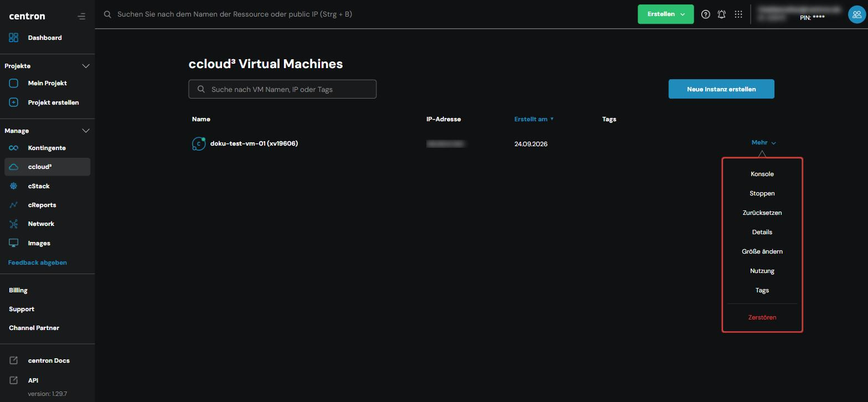Select the ccloud³ cloud icon
Image resolution: width=868 pixels, height=402 pixels.
14,167
